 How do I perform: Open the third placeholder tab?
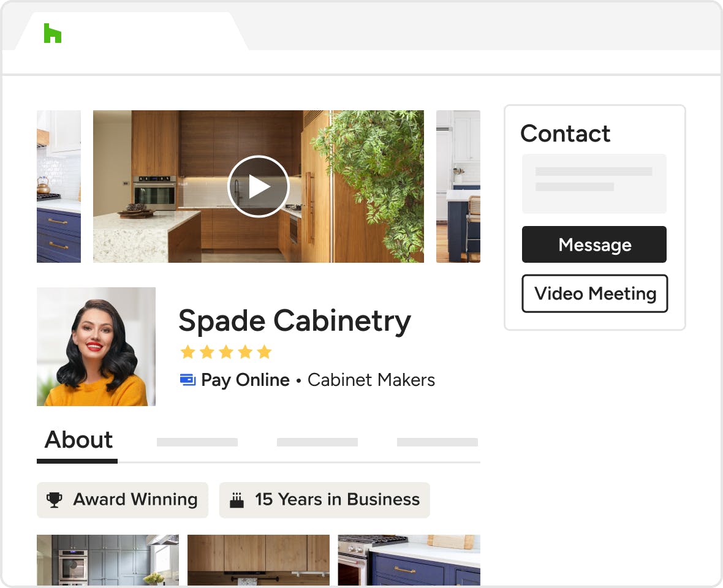pos(317,442)
